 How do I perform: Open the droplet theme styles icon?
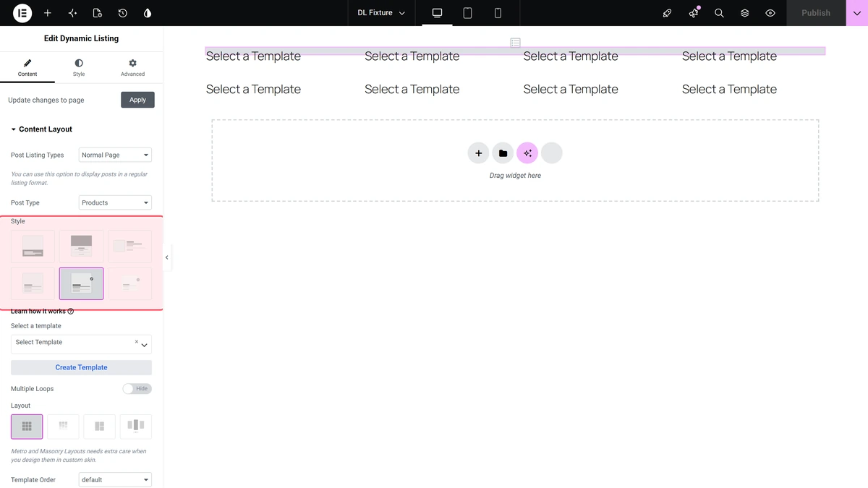point(148,13)
